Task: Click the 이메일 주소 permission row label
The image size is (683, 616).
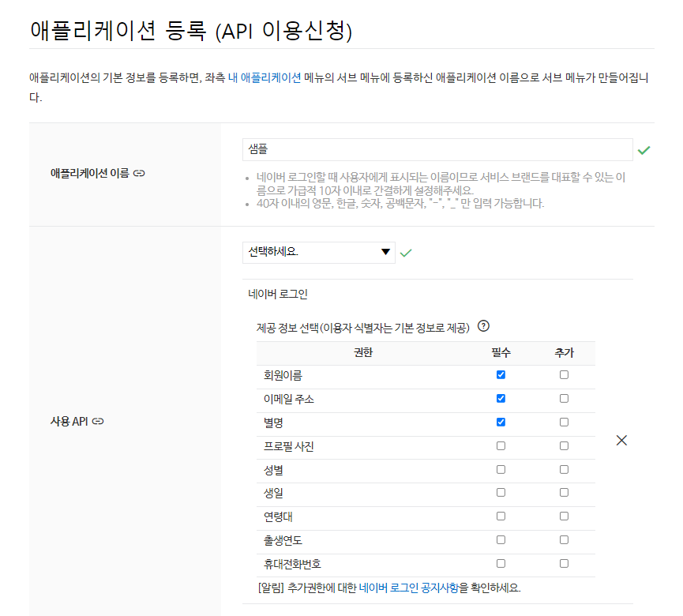Action: pyautogui.click(x=288, y=399)
